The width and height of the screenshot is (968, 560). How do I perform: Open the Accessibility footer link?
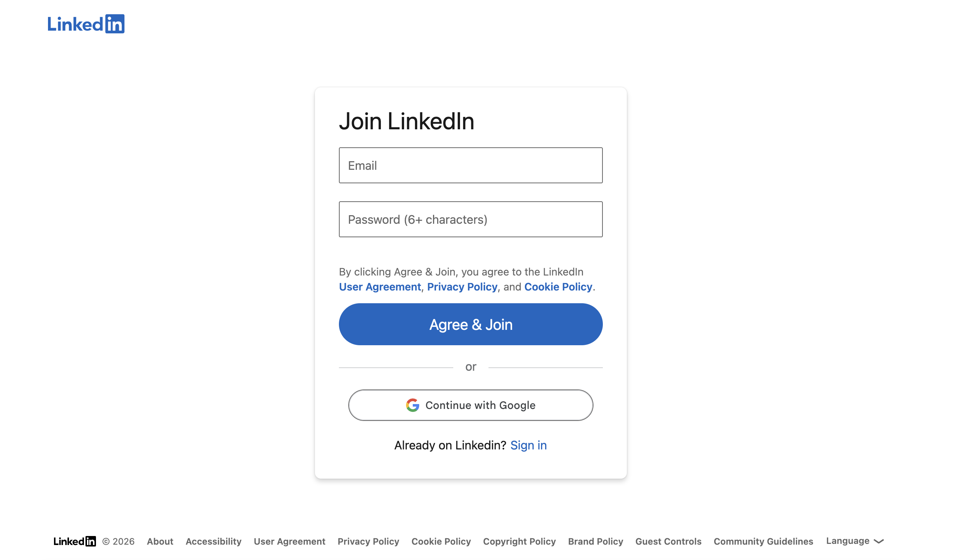click(x=213, y=541)
